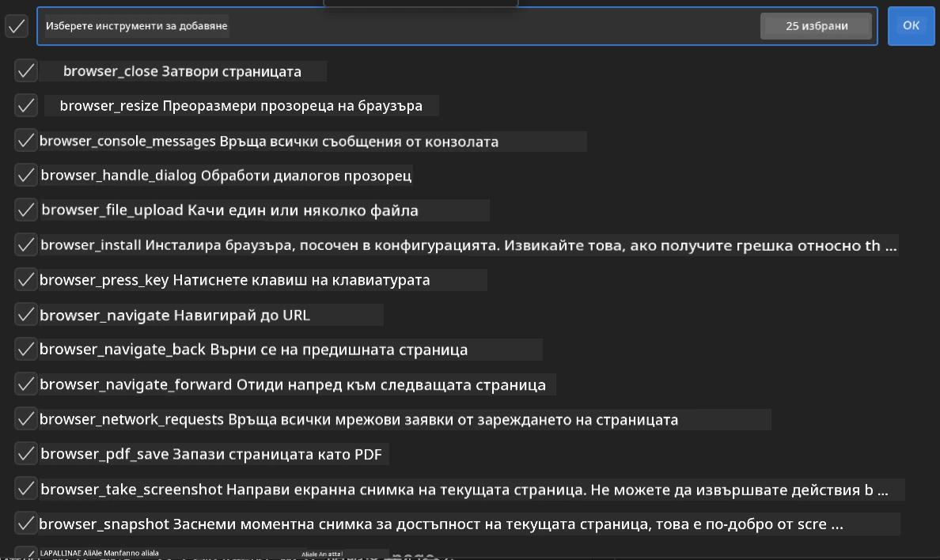Toggle the browser_navigate checkbox
The height and width of the screenshot is (560, 940).
click(x=26, y=314)
